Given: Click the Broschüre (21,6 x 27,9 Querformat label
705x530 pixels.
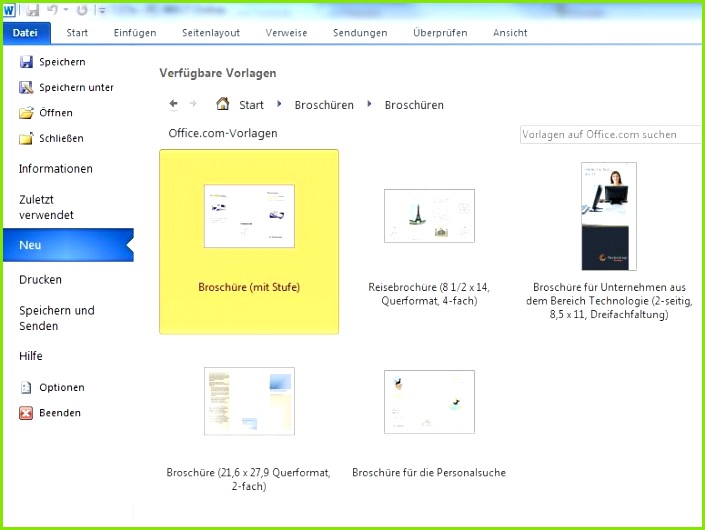Looking at the screenshot, I should 249,479.
